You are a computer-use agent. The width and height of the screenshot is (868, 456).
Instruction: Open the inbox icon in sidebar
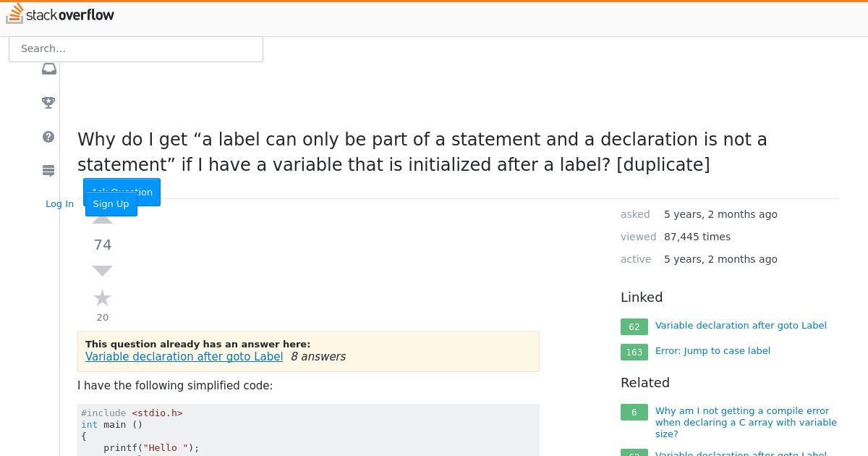pyautogui.click(x=49, y=69)
